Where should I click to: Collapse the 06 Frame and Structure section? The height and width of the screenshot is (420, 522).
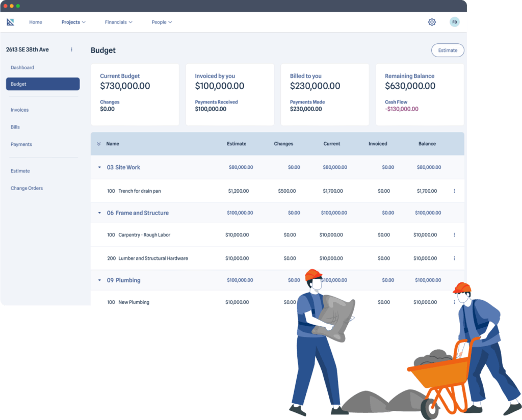coord(99,213)
